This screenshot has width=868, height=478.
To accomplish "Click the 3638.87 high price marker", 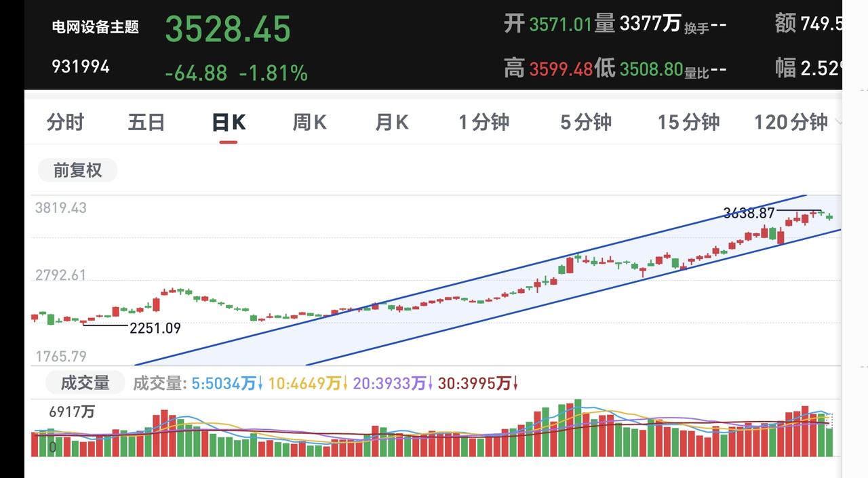I will tap(749, 213).
